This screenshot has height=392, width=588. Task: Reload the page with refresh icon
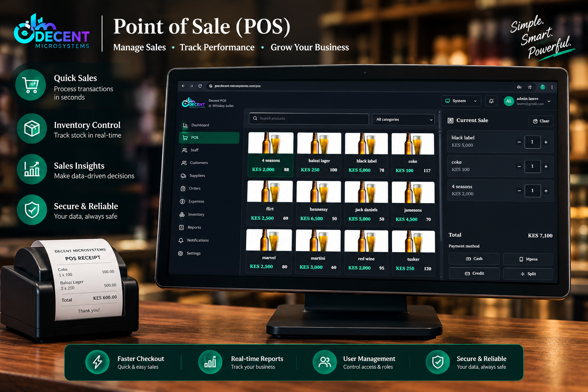click(200, 86)
